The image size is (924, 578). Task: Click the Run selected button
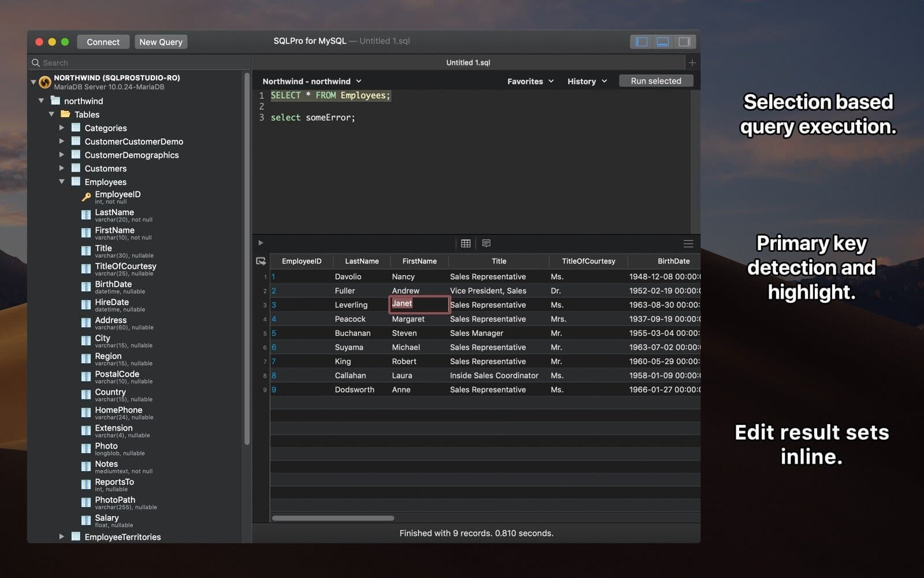click(656, 80)
